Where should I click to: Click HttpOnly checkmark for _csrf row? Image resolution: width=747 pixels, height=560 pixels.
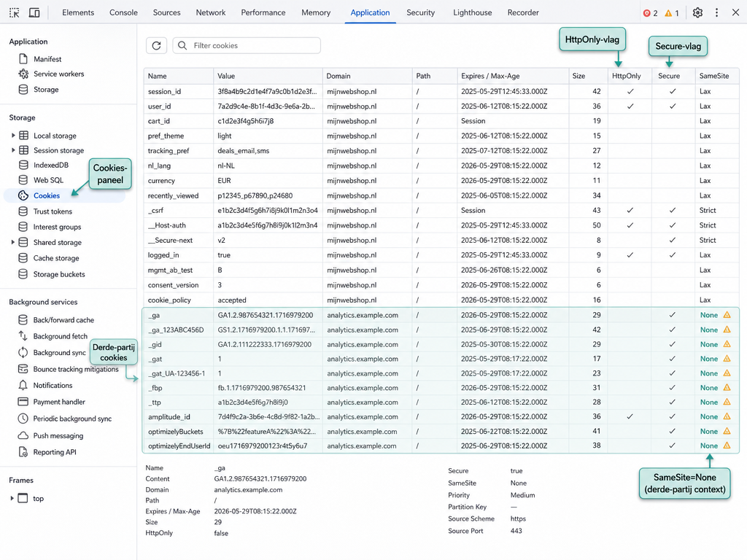(630, 210)
